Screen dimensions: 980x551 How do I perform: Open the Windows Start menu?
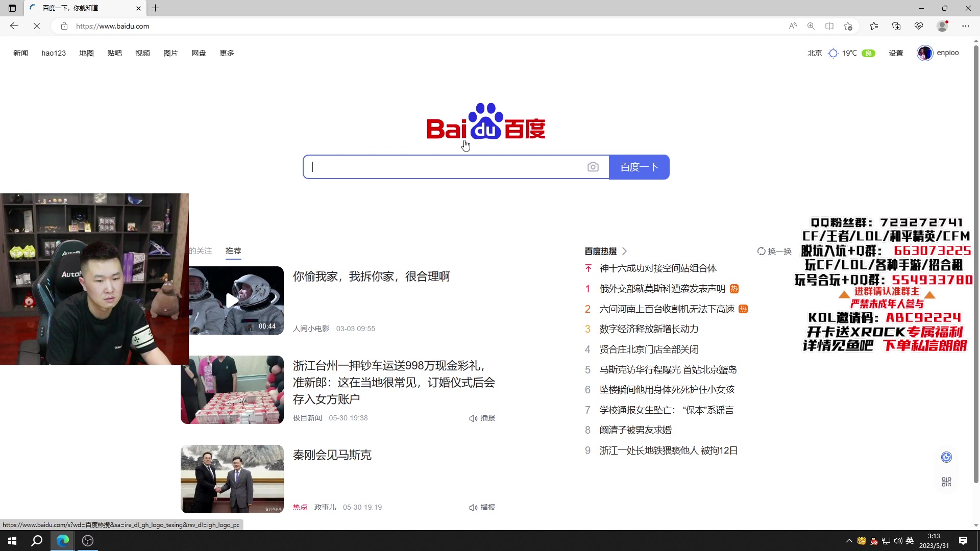point(12,541)
